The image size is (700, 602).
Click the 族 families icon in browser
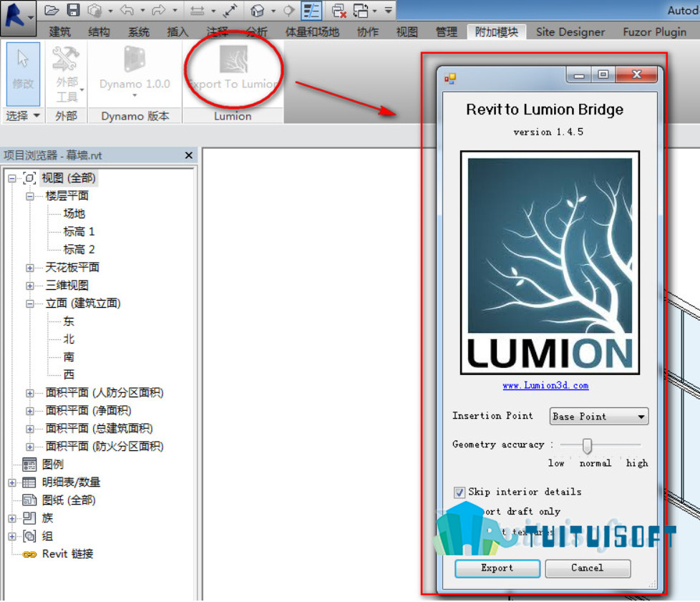29,518
